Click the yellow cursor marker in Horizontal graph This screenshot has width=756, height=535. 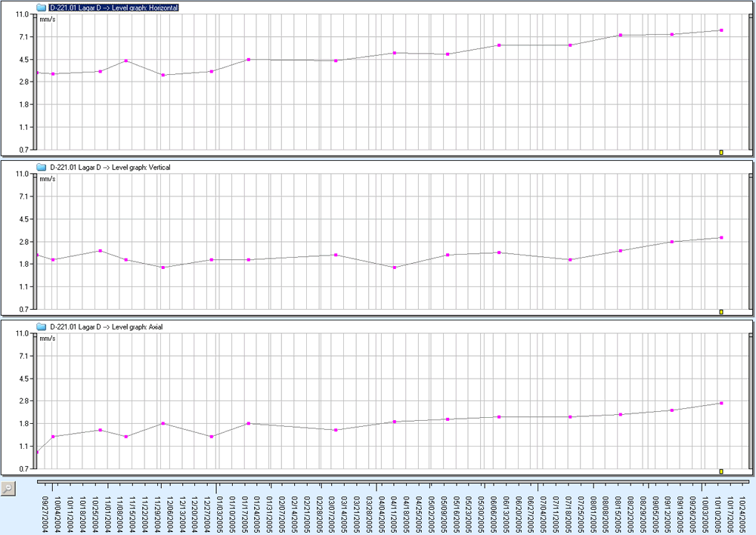721,152
